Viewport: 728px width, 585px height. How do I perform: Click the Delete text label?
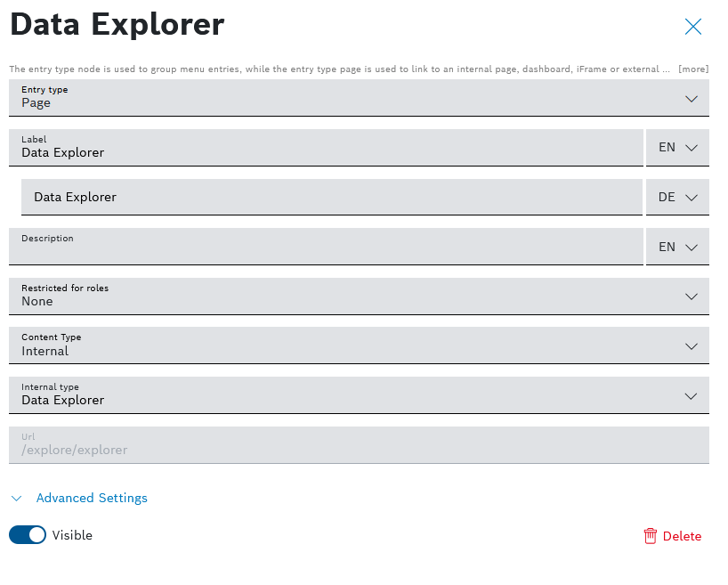point(682,536)
